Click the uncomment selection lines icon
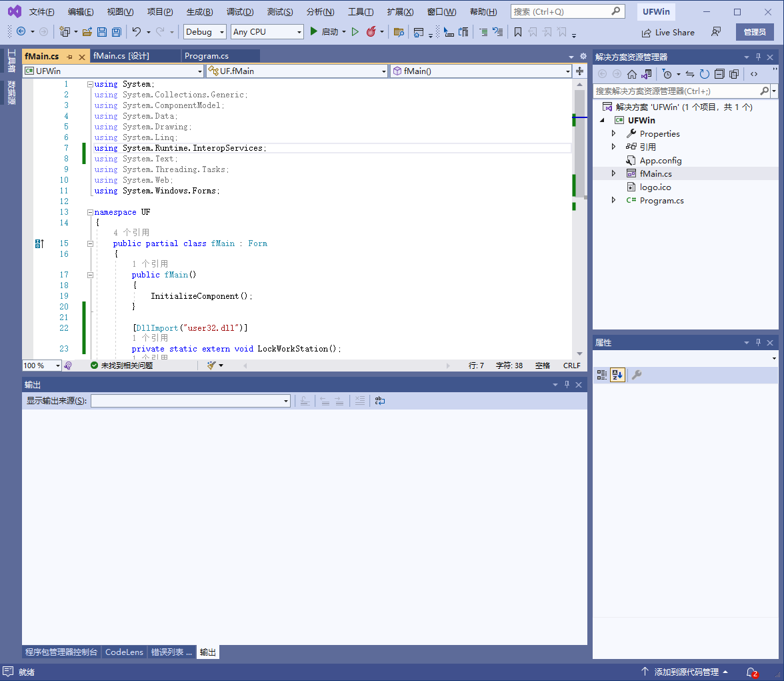Viewport: 784px width, 681px height. coord(497,32)
